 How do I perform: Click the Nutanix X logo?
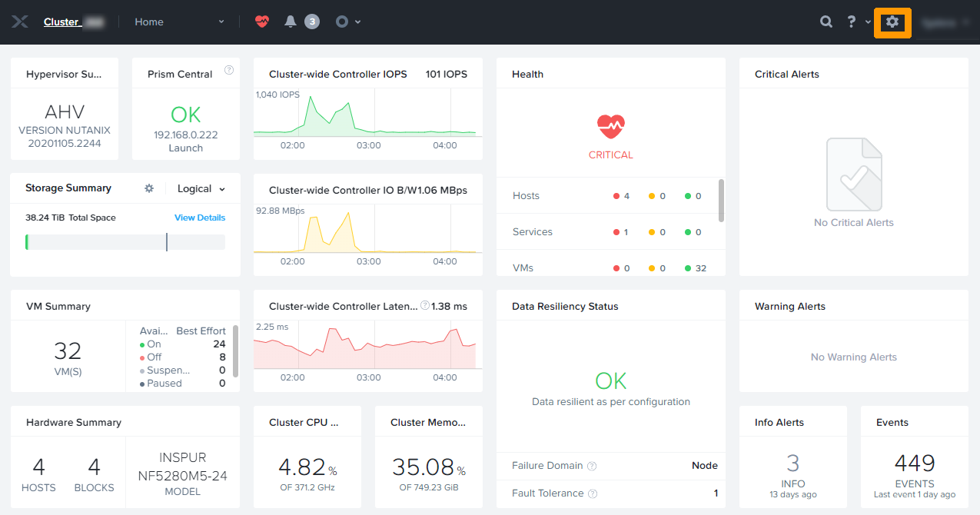point(20,22)
